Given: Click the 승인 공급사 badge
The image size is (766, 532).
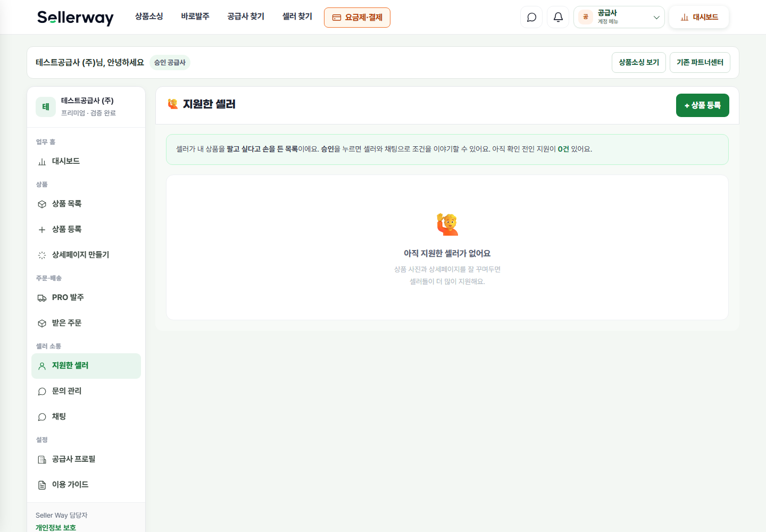Looking at the screenshot, I should pyautogui.click(x=170, y=62).
